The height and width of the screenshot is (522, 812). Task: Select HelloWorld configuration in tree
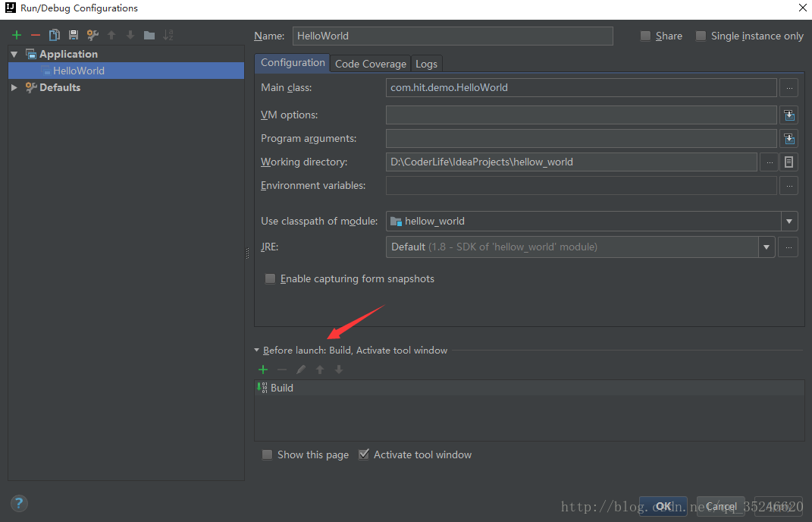coord(126,71)
